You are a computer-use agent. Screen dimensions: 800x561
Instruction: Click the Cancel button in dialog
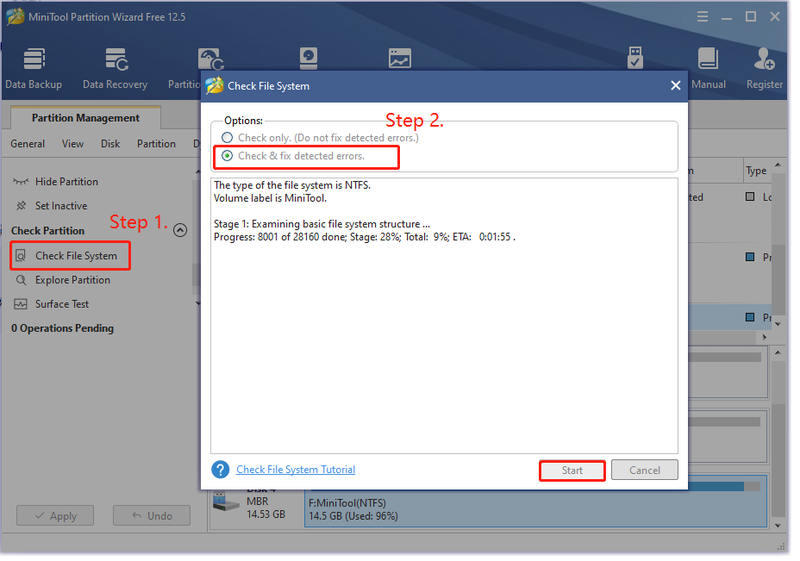click(x=644, y=470)
